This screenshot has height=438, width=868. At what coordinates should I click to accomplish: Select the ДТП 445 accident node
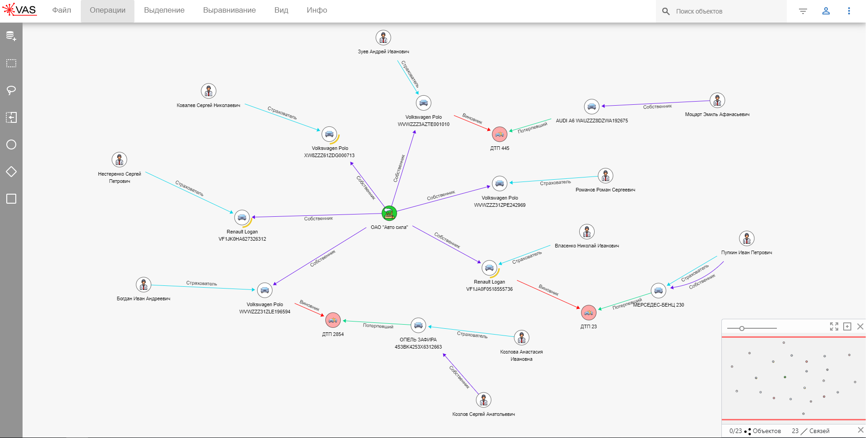click(499, 134)
